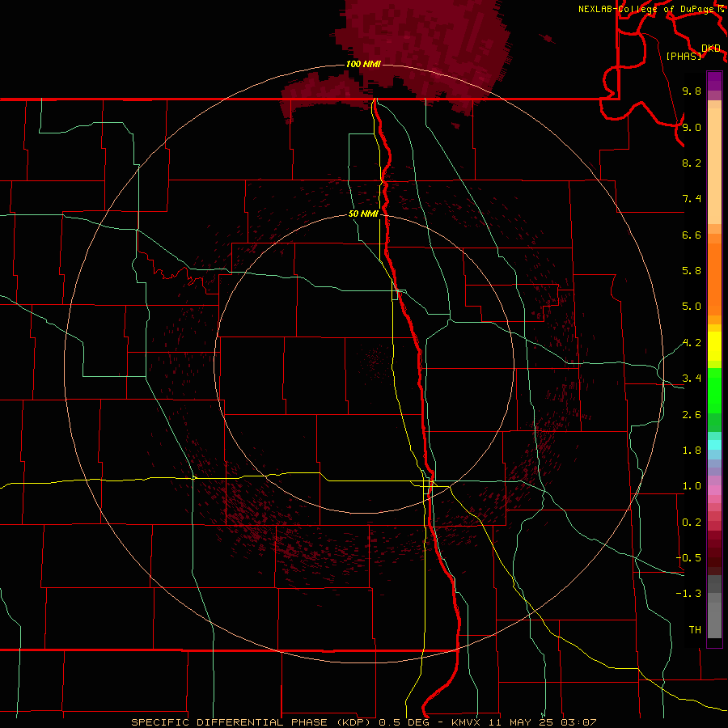
Task: Click the 1.0 color scale label
Action: point(692,486)
